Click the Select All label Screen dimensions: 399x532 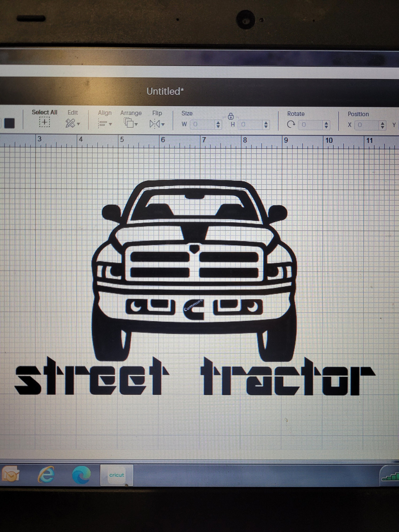45,112
